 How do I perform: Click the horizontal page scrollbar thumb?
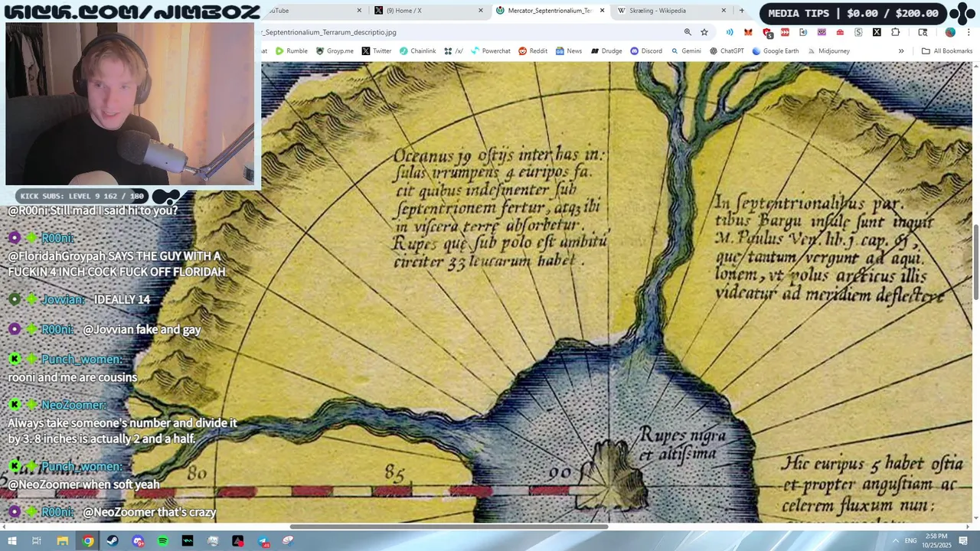pos(449,527)
